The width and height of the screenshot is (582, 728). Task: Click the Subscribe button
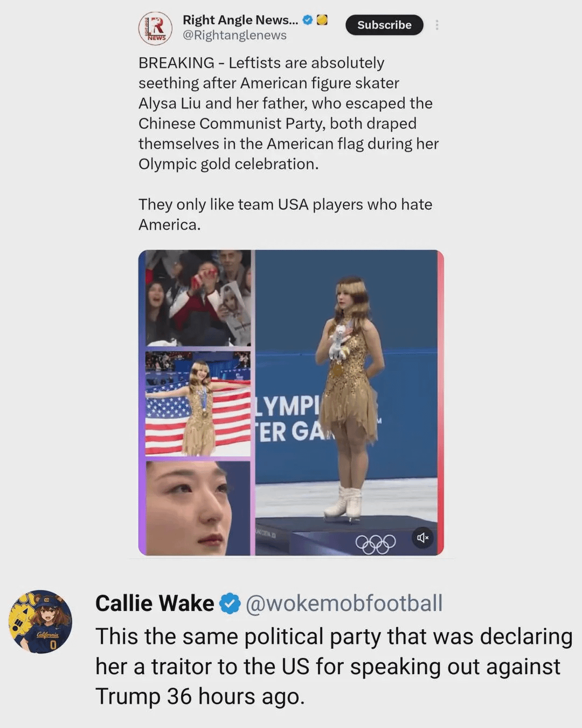click(x=384, y=25)
